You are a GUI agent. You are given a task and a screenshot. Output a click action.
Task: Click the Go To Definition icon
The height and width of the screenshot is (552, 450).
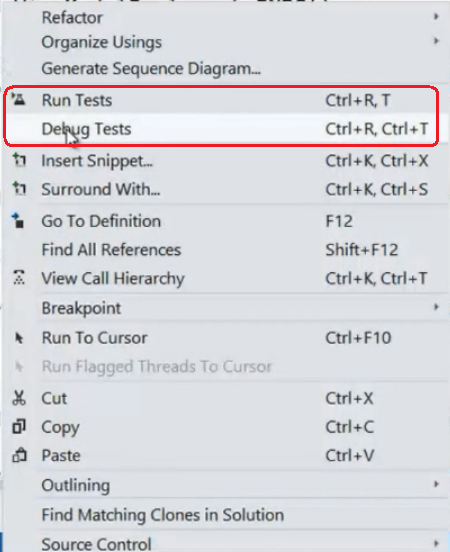click(18, 220)
